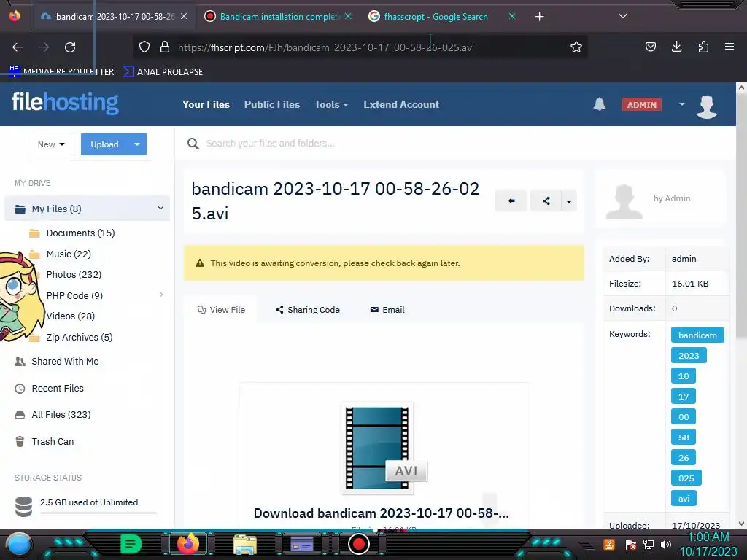Open Public Files in navbar

[272, 104]
